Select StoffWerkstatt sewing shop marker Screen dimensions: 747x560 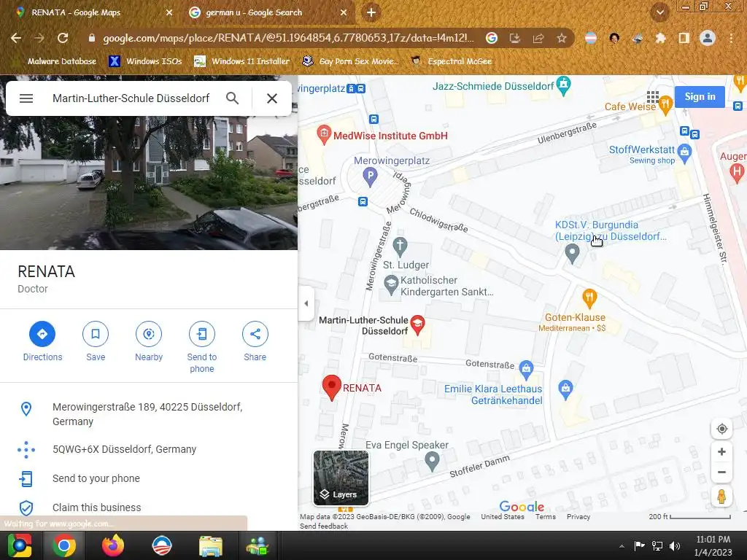(x=684, y=153)
